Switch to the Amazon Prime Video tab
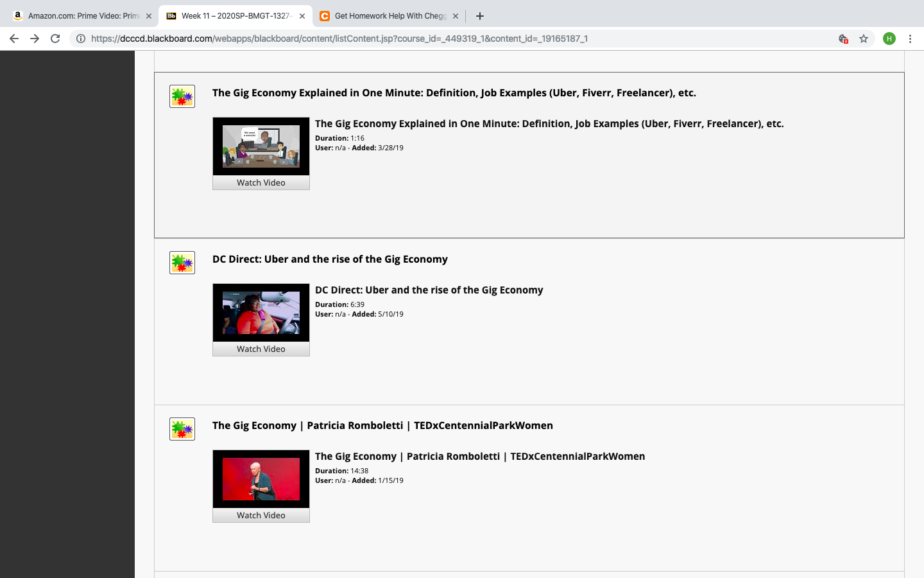 point(82,16)
